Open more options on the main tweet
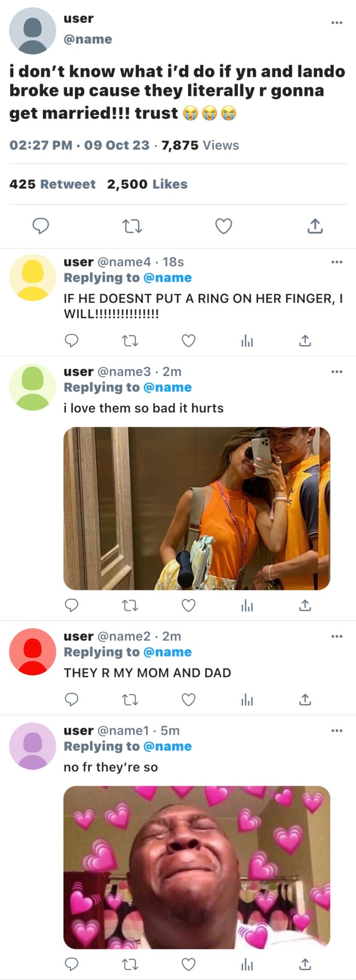This screenshot has height=980, width=356. [x=337, y=22]
